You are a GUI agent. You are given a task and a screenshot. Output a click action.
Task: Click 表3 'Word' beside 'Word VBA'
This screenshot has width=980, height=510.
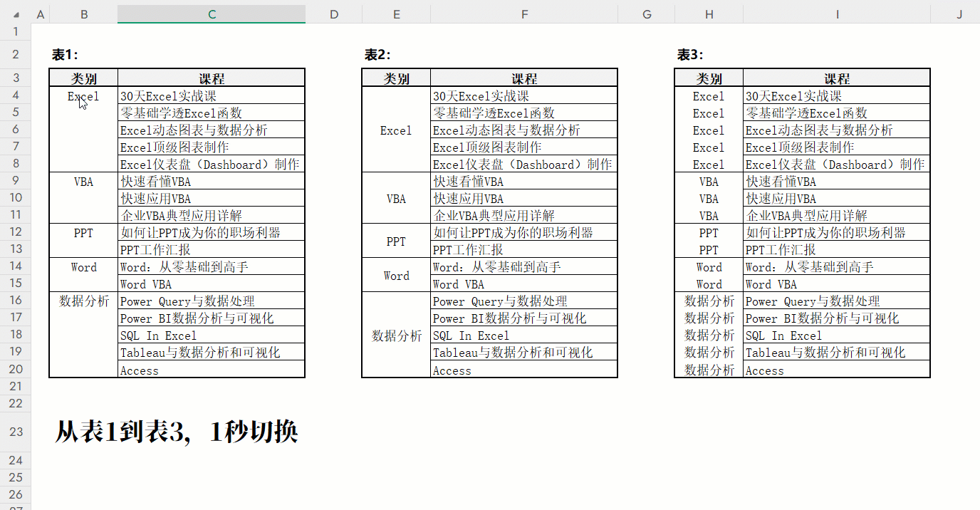[x=709, y=283]
